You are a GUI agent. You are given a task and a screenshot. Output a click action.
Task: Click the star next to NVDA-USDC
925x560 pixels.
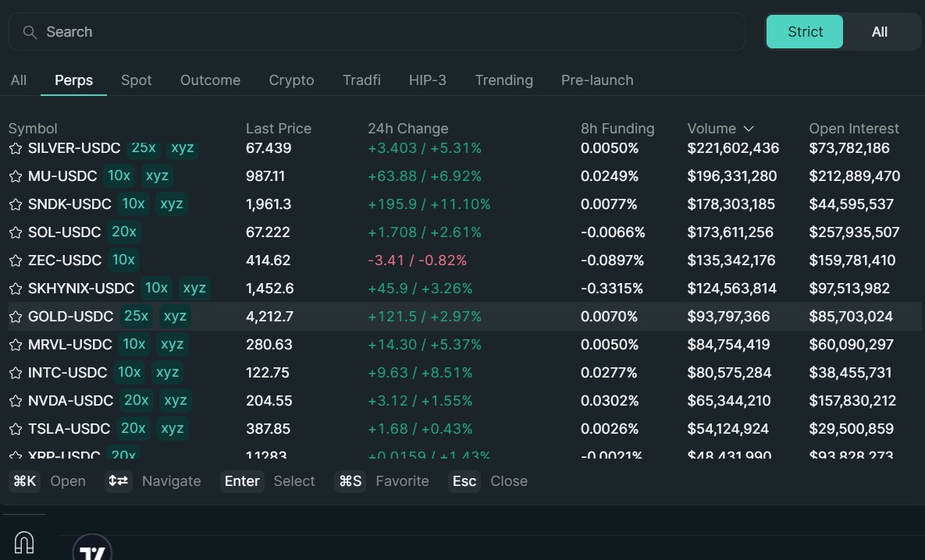pos(16,402)
